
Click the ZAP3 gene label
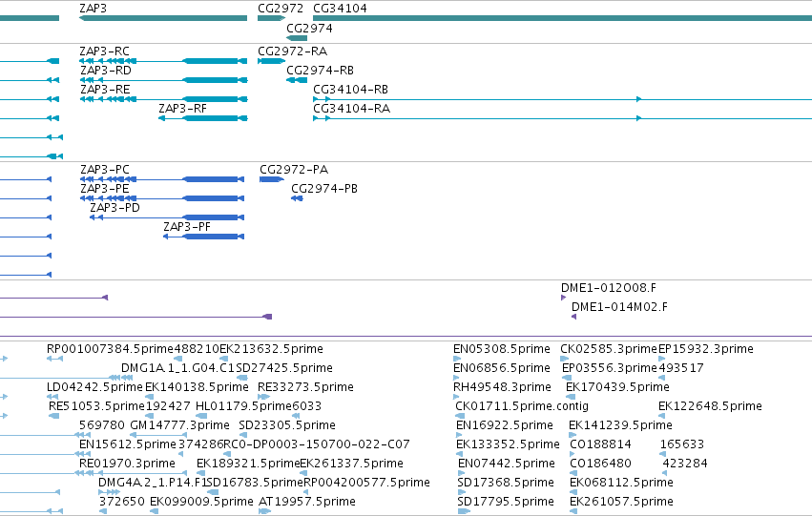[94, 9]
